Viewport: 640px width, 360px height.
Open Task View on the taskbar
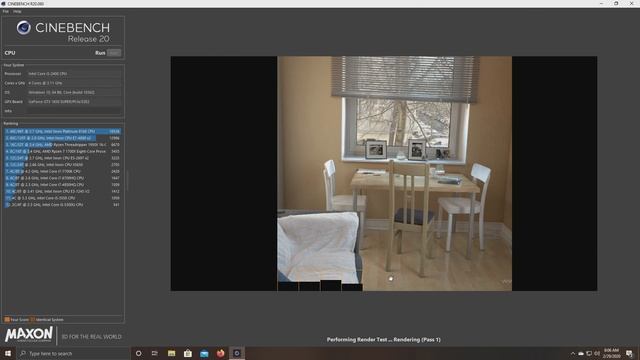click(x=155, y=353)
